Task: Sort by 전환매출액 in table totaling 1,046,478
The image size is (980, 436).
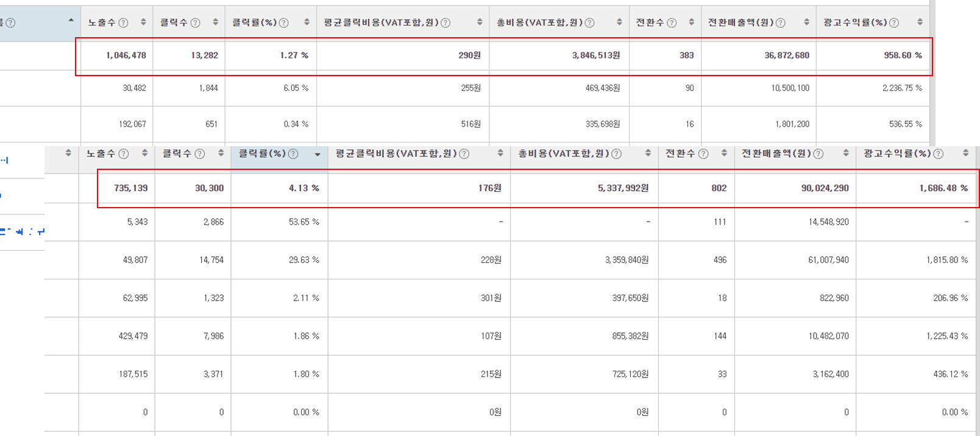Action: 806,22
